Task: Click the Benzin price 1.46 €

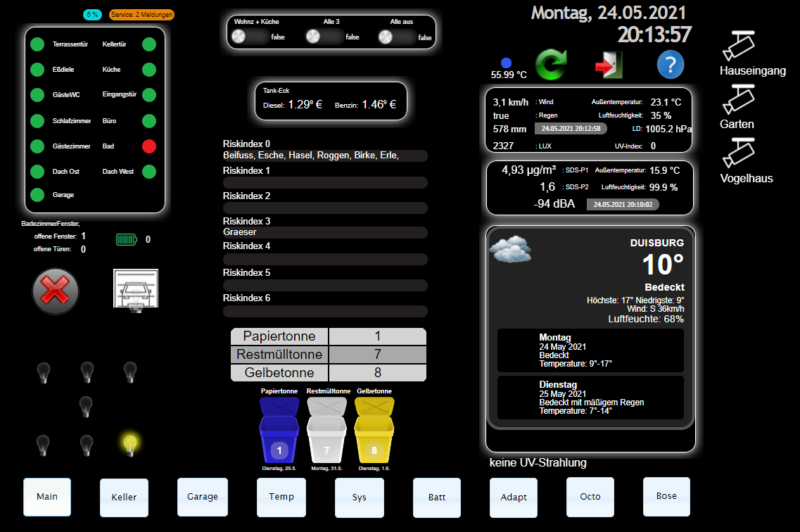Action: coord(379,105)
